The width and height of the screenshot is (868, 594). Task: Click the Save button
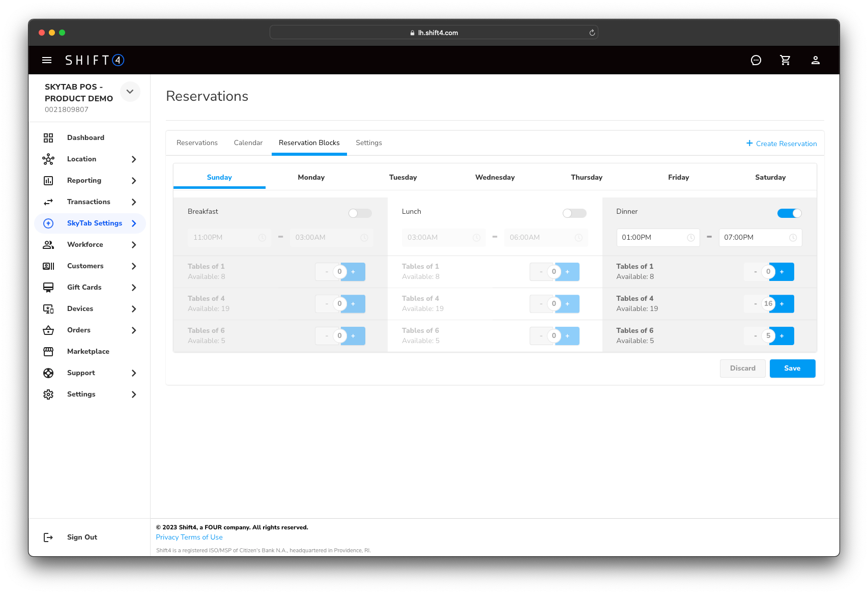pyautogui.click(x=792, y=369)
